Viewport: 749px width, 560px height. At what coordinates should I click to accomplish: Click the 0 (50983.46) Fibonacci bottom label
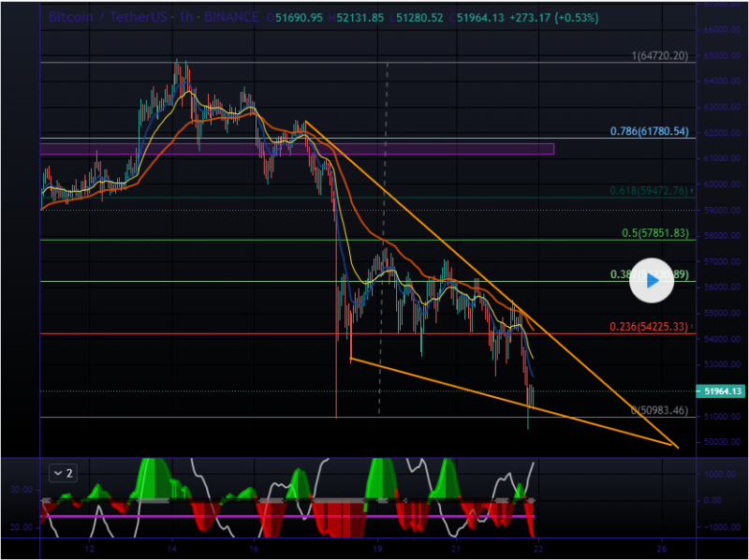point(659,410)
